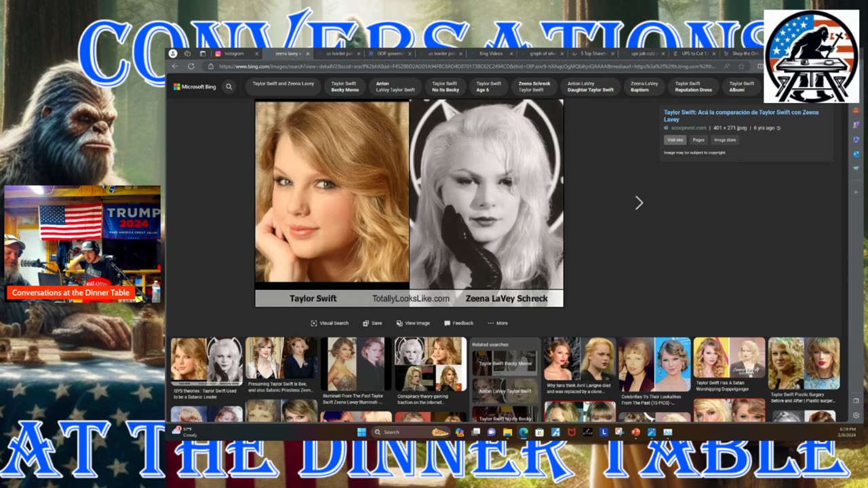Screen dimensions: 868x488
Task: Open the blue L app icon on taskbar
Action: (604, 432)
